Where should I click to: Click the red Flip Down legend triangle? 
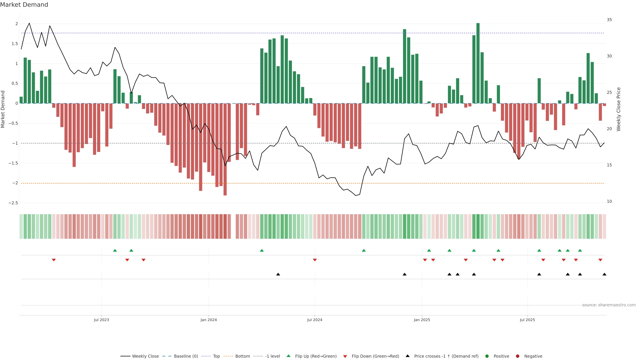[345, 356]
